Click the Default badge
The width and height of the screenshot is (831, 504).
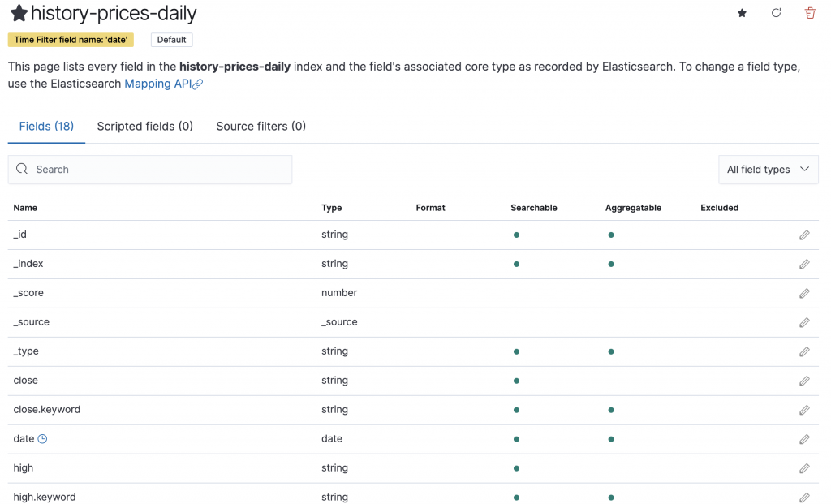tap(171, 40)
